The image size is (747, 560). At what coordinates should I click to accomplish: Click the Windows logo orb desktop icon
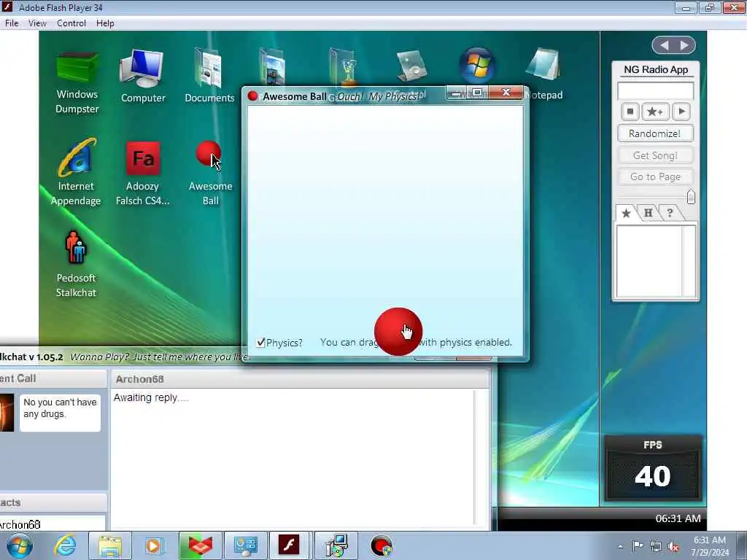point(477,65)
